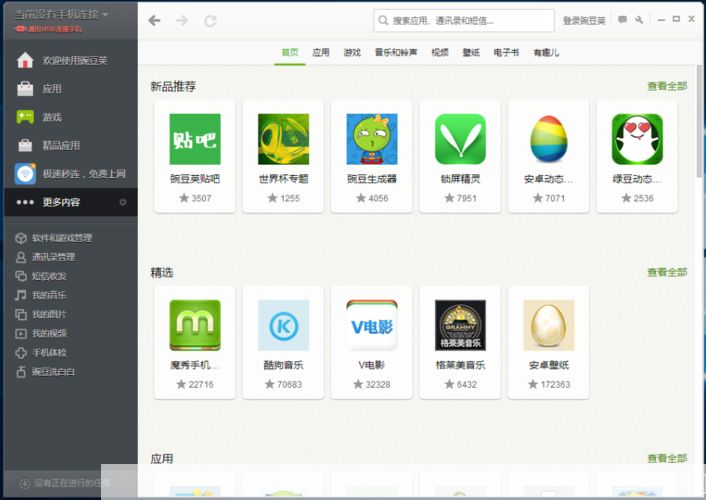Viewport: 706px width, 500px height.
Task: Open 魔秀手机 app icon
Action: [195, 325]
